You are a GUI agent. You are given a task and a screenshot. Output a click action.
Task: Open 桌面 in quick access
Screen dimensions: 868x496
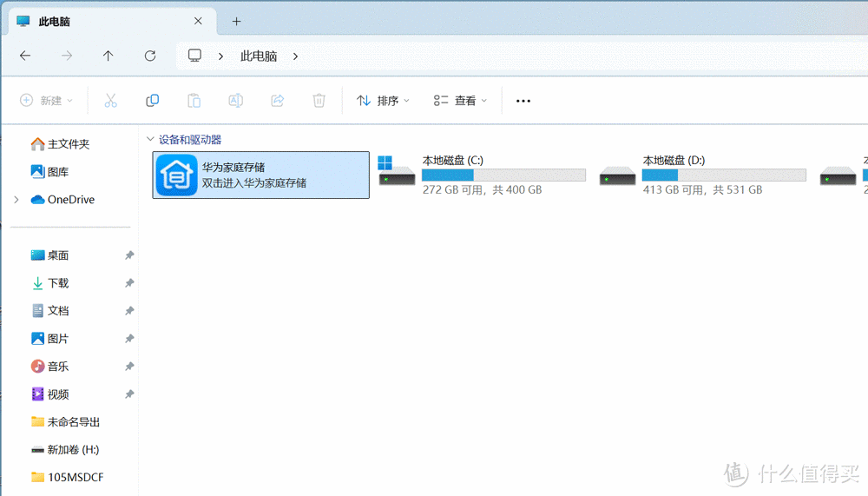pyautogui.click(x=49, y=255)
